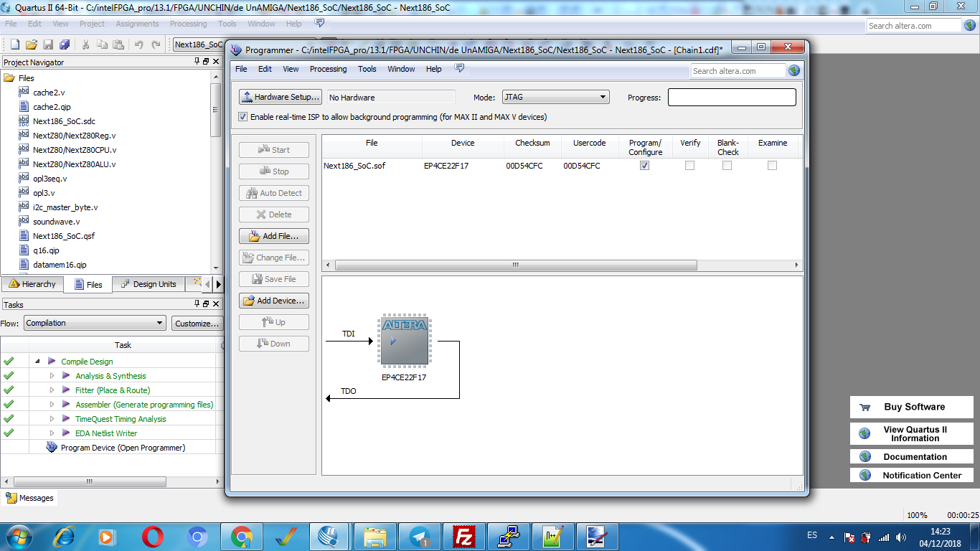The height and width of the screenshot is (551, 980).
Task: Open Programmer Window menu
Action: coord(401,69)
